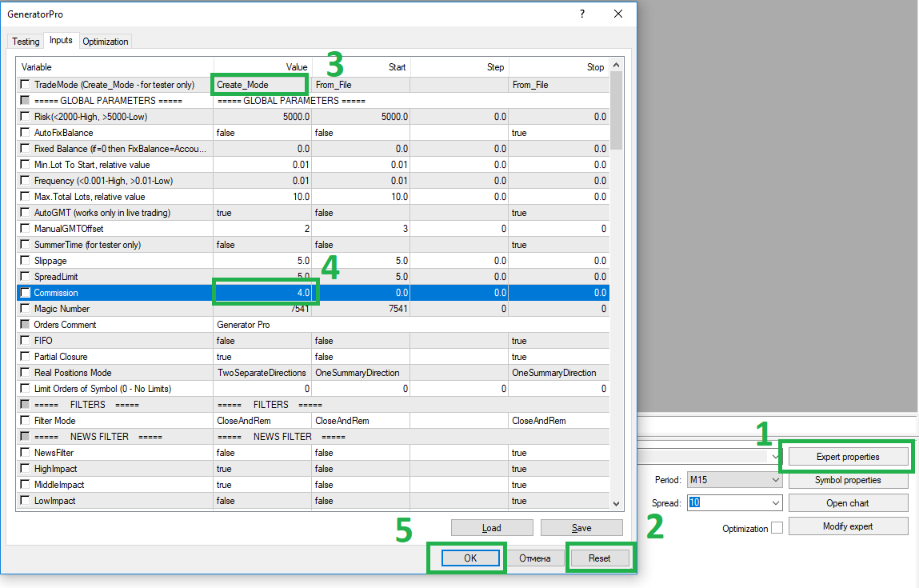Select the SummerTime row label
The image size is (919, 588).
(x=87, y=245)
